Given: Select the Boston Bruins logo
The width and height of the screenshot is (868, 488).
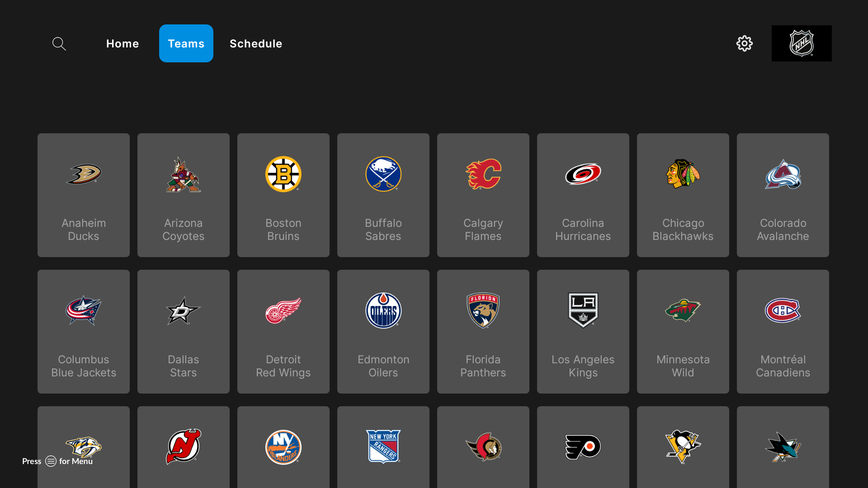Looking at the screenshot, I should click(283, 174).
